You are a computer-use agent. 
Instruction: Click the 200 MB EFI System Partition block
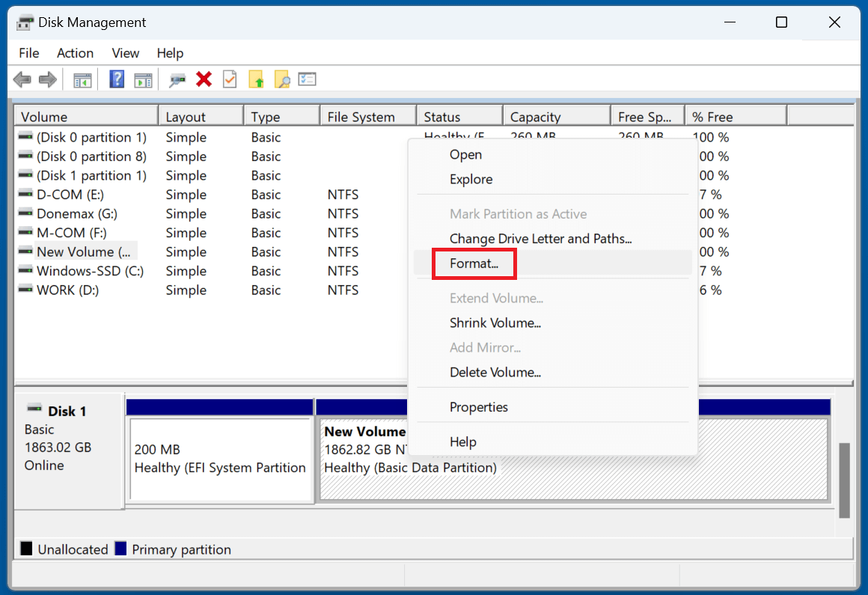220,459
